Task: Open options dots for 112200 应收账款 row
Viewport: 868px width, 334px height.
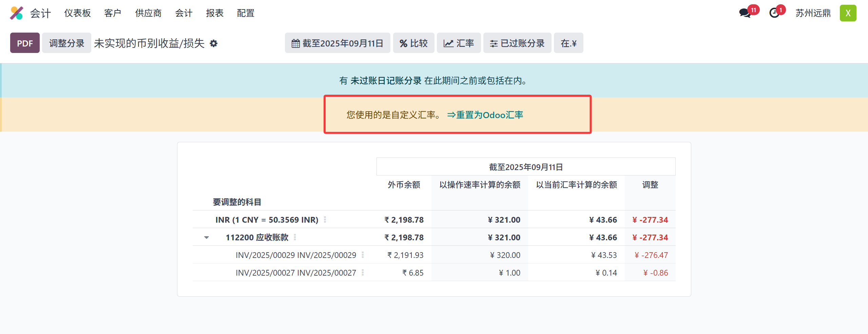Action: click(295, 237)
